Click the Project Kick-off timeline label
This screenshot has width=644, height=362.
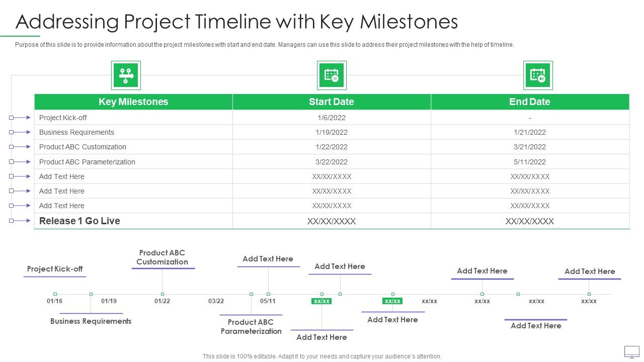pyautogui.click(x=55, y=269)
